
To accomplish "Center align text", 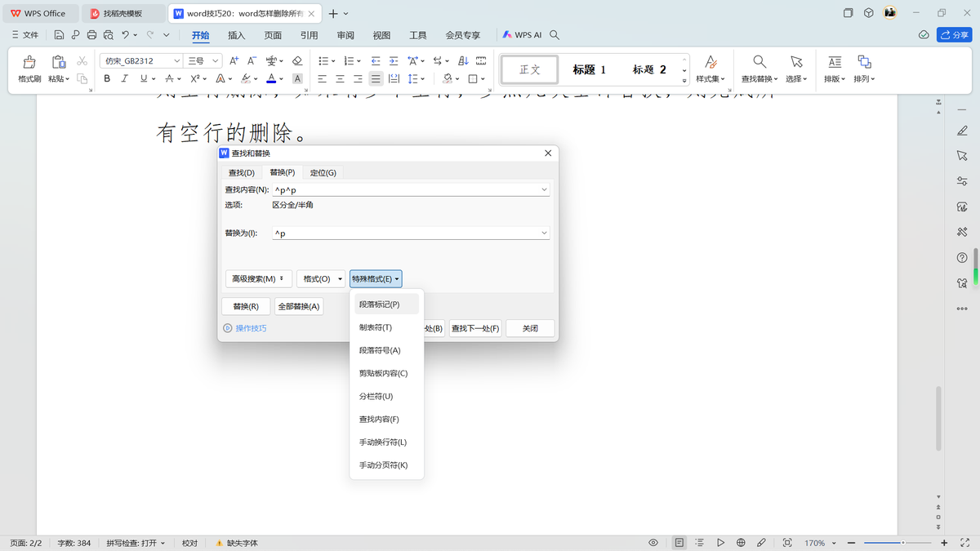I will (340, 79).
